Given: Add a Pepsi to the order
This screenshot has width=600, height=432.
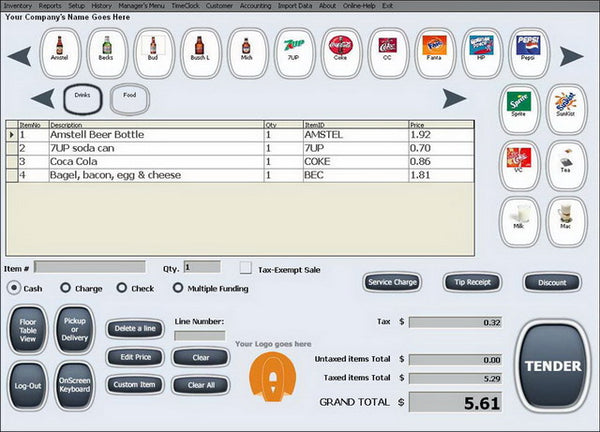Looking at the screenshot, I should 529,53.
